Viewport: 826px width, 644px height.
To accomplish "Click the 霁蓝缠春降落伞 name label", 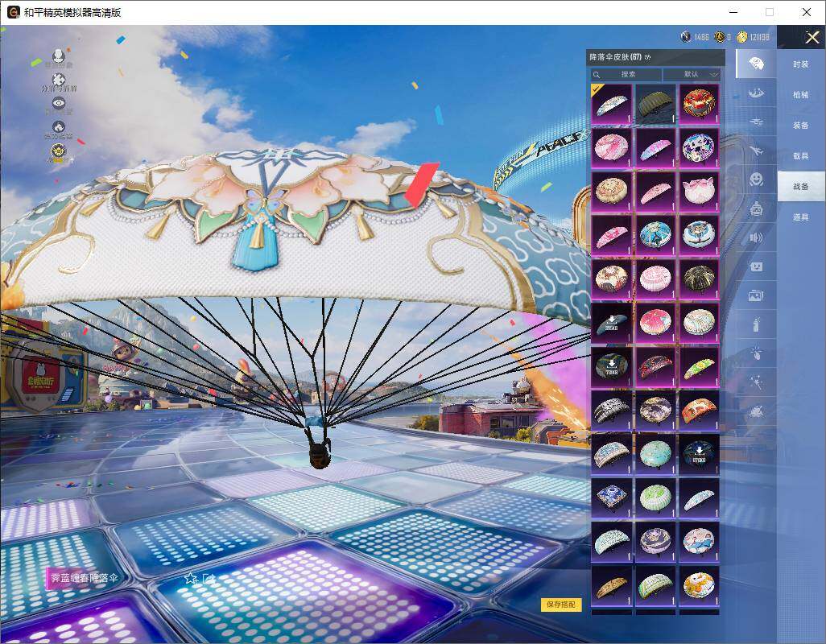I will 85,578.
